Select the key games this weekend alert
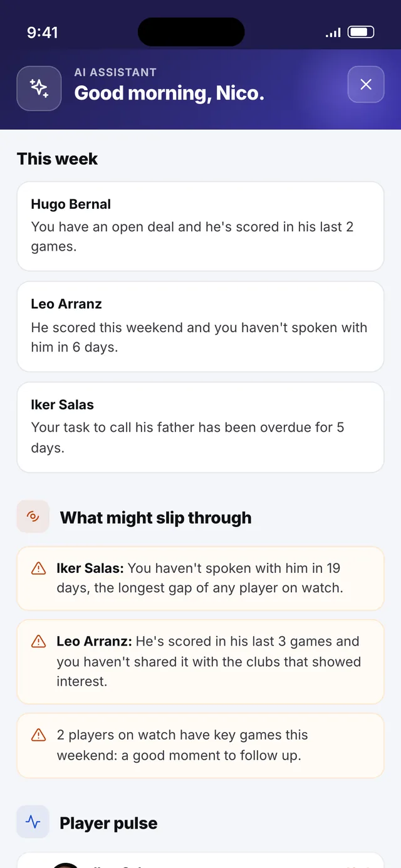The height and width of the screenshot is (868, 401). [200, 746]
